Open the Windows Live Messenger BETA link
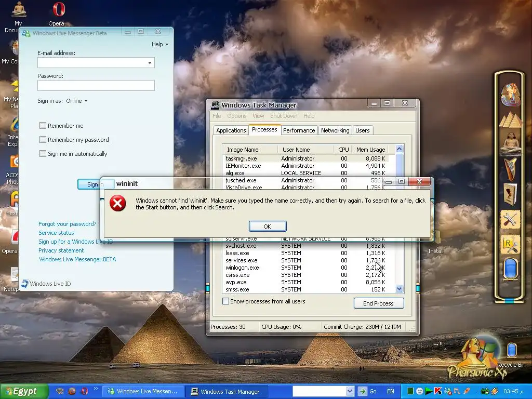The width and height of the screenshot is (532, 399). tap(78, 259)
